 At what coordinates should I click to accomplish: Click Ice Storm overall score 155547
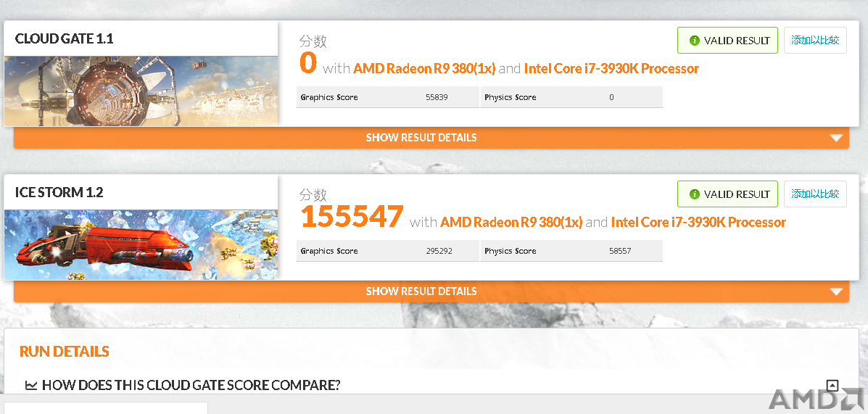(352, 217)
